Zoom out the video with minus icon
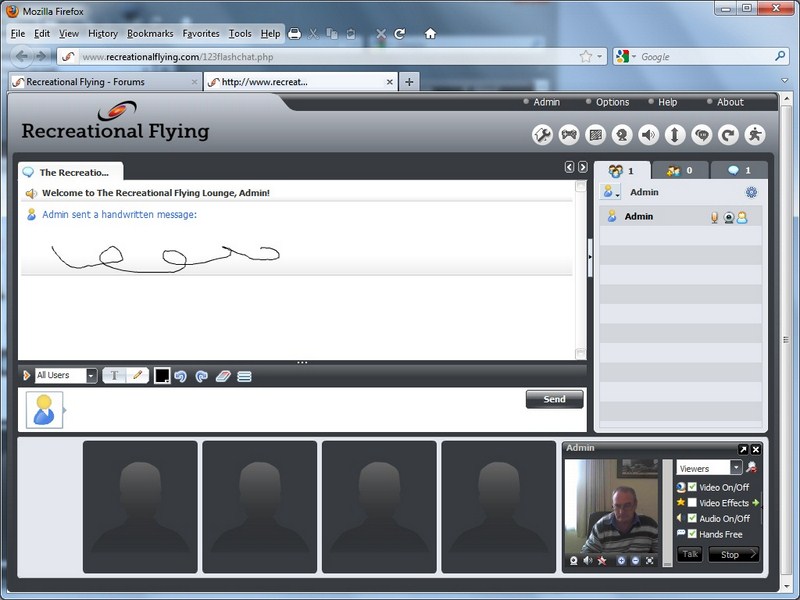Viewport: 800px width, 600px height. tap(635, 560)
